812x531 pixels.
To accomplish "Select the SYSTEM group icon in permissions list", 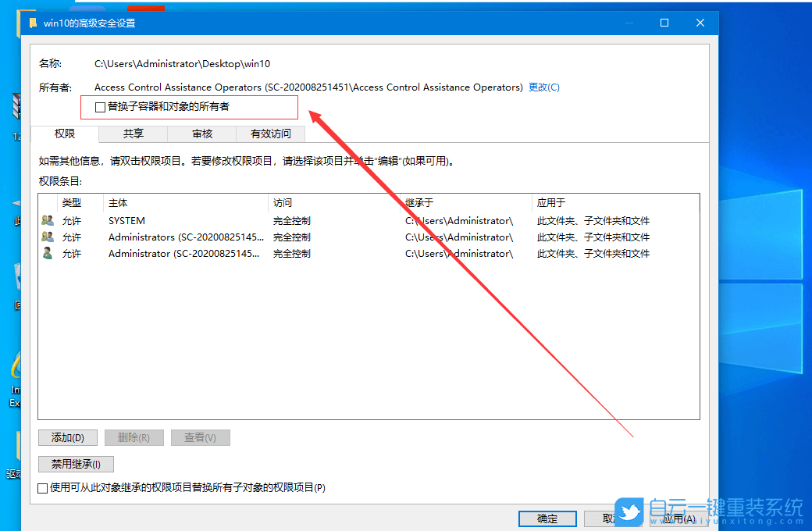I will [48, 220].
